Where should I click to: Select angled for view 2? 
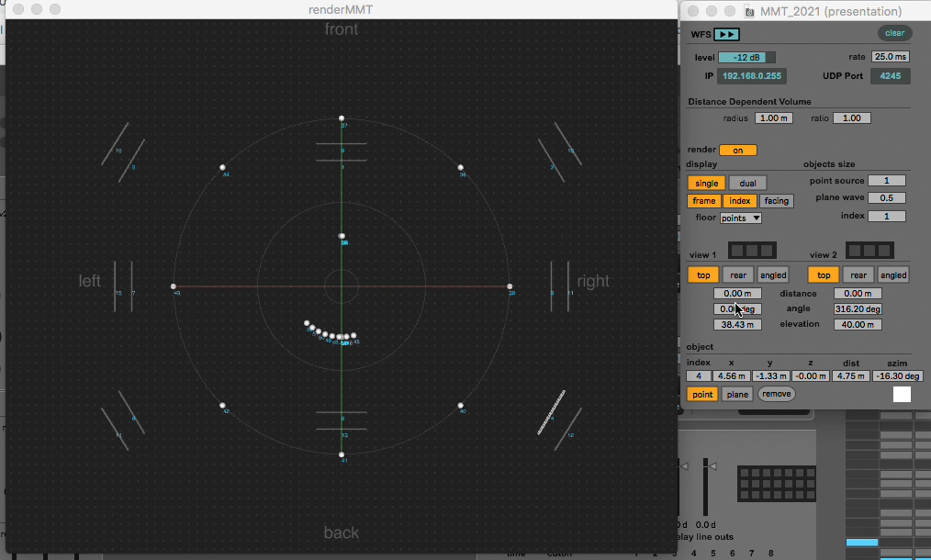[x=894, y=275]
